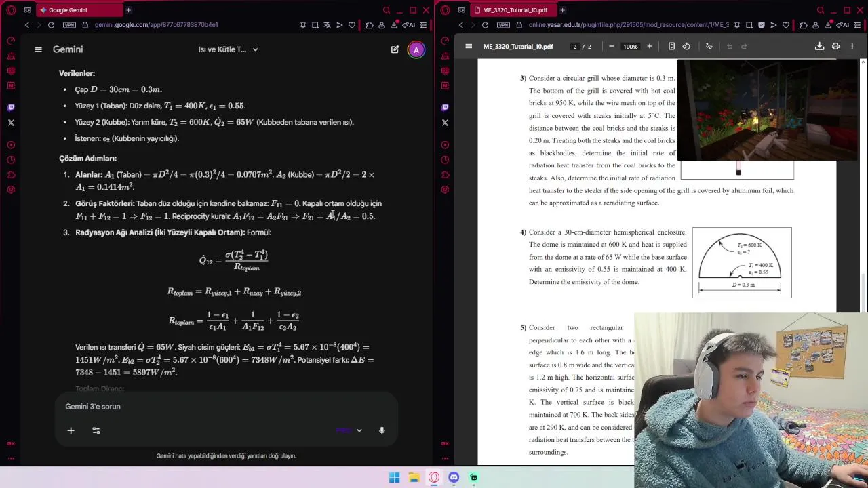Reload the Gemini window page
The width and height of the screenshot is (868, 488).
[51, 25]
